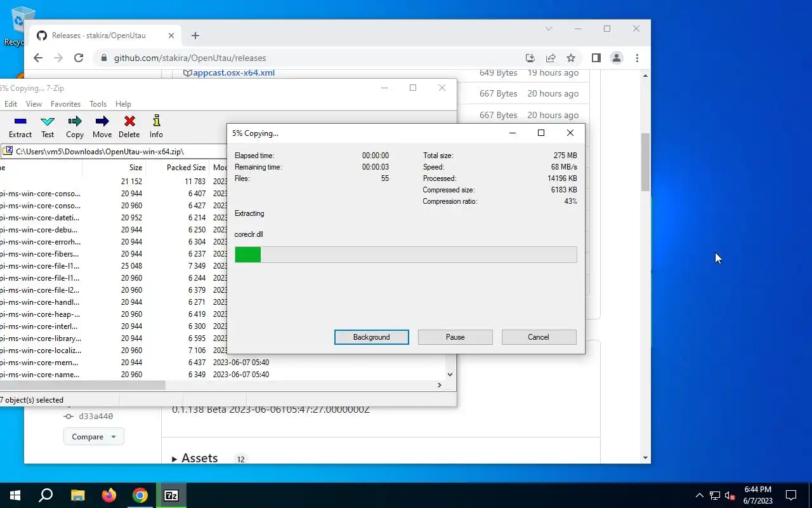Show hidden system tray icons chevron
Screen dimensions: 812x508
699,495
